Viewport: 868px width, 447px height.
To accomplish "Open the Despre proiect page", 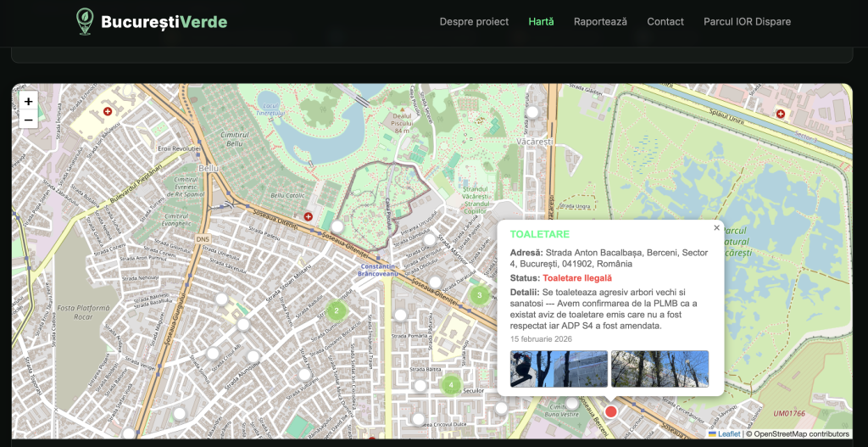I will point(474,22).
